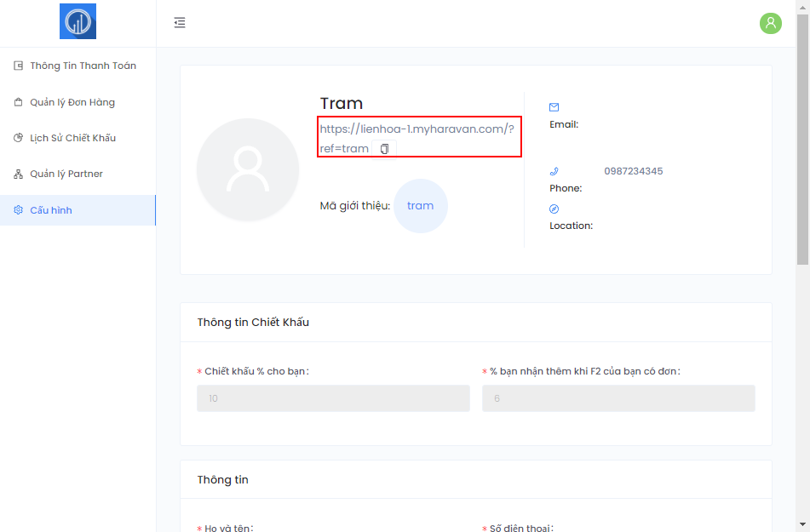The image size is (810, 532).
Task: Click the Lịch Sử Chiết Khấu chart icon
Action: 18,138
